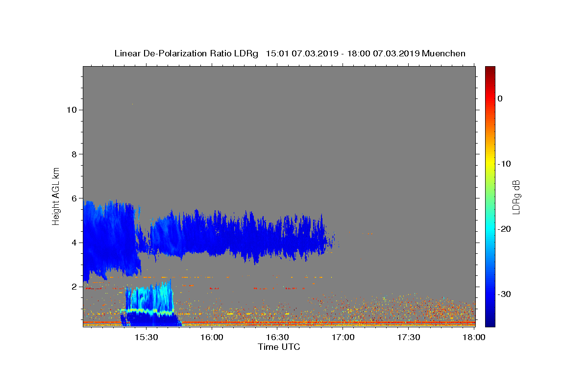
Task: Click the dark red top of the colorbar
Action: point(490,71)
